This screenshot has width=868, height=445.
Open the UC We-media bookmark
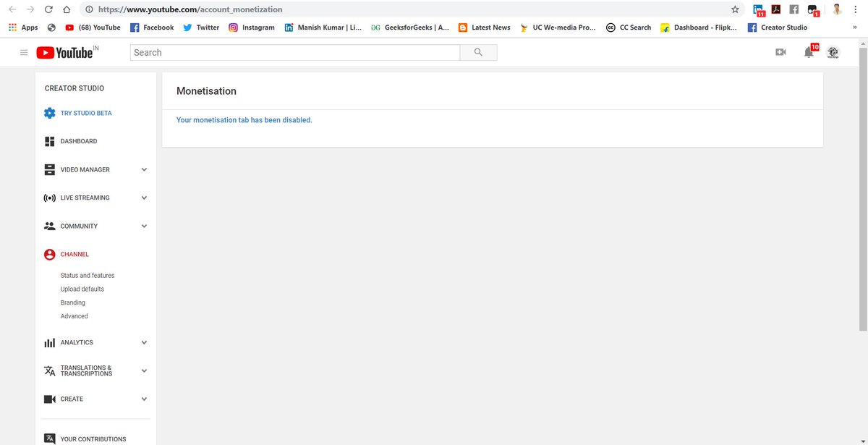tap(558, 27)
